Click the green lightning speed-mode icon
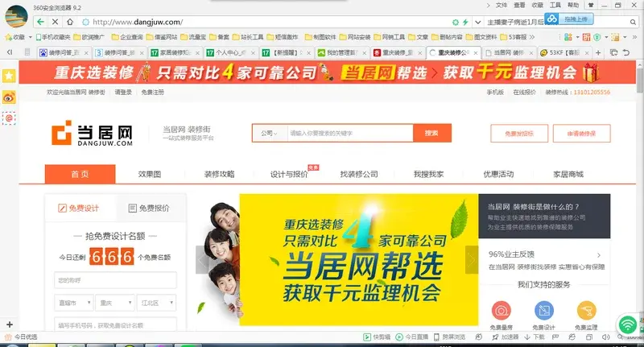This screenshot has height=347, width=644. [465, 23]
